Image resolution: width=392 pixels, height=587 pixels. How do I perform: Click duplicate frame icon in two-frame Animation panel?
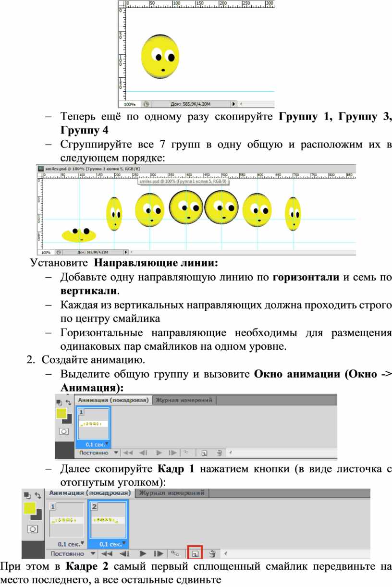coord(195,553)
